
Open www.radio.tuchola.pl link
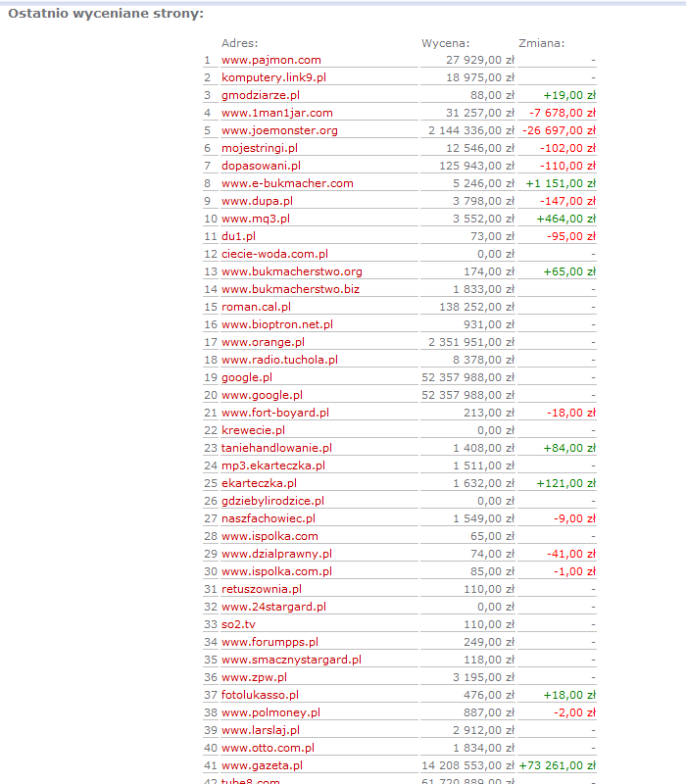[279, 360]
